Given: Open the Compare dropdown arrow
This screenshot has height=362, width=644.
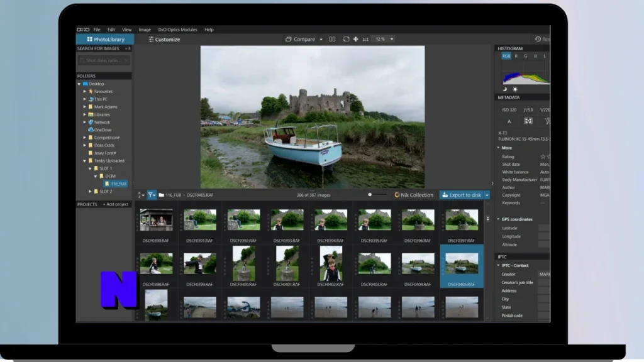Looking at the screenshot, I should [x=321, y=40].
